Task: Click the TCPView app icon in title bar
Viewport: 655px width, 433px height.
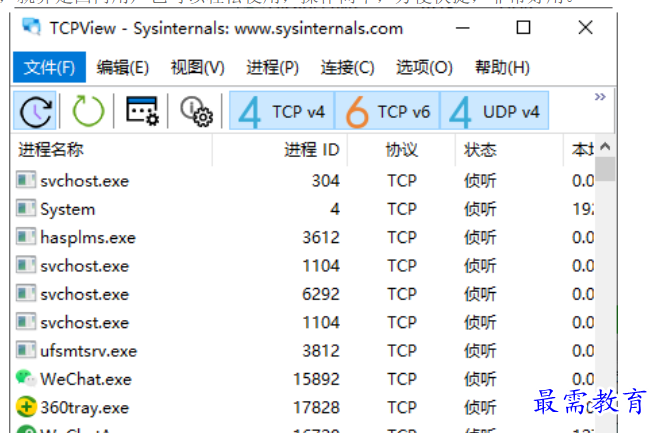Action: (31, 28)
